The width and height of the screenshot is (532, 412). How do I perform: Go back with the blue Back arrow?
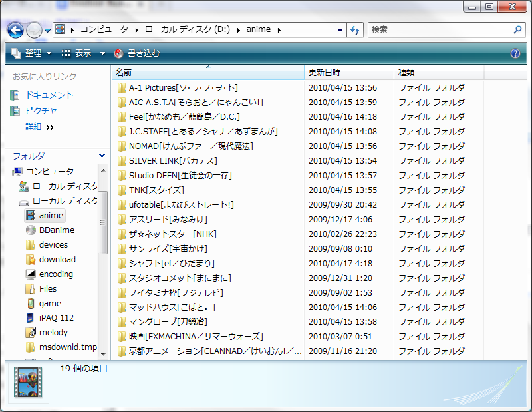[x=15, y=30]
